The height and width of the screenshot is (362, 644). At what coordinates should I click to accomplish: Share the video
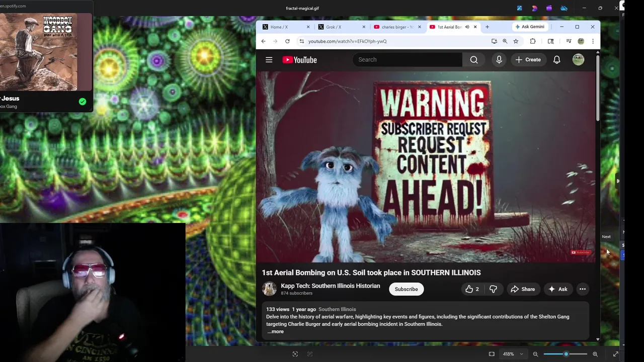coord(523,289)
